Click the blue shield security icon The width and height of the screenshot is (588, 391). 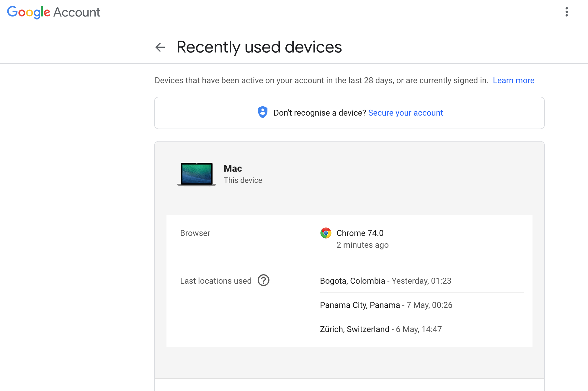(x=262, y=112)
